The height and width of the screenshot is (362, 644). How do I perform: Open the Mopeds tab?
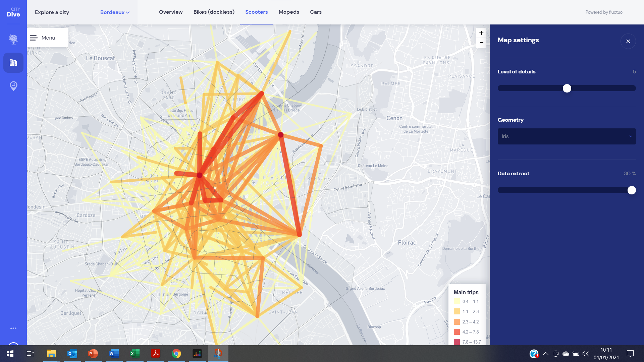click(x=289, y=12)
